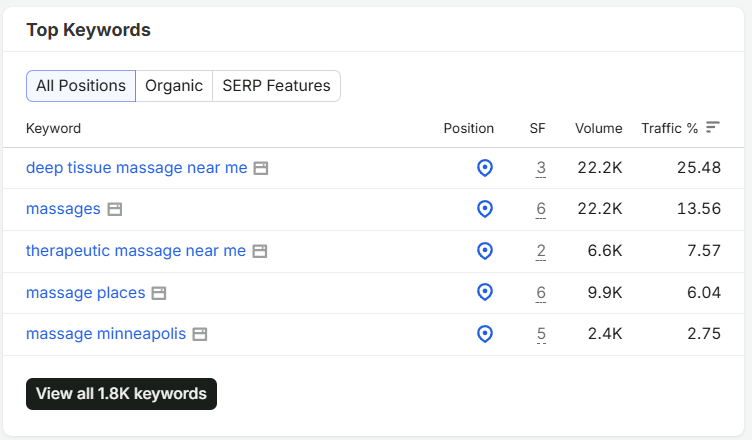Click traffic value 6.04

click(704, 292)
